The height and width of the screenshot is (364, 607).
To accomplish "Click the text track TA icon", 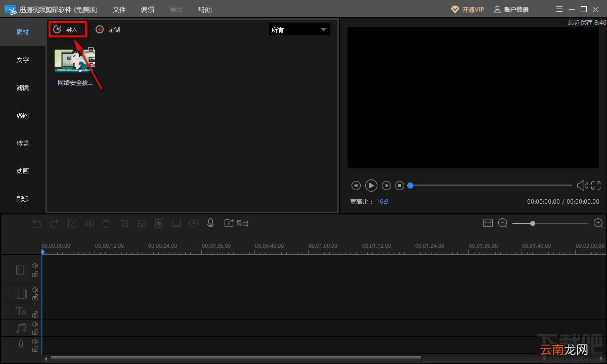I will (21, 311).
